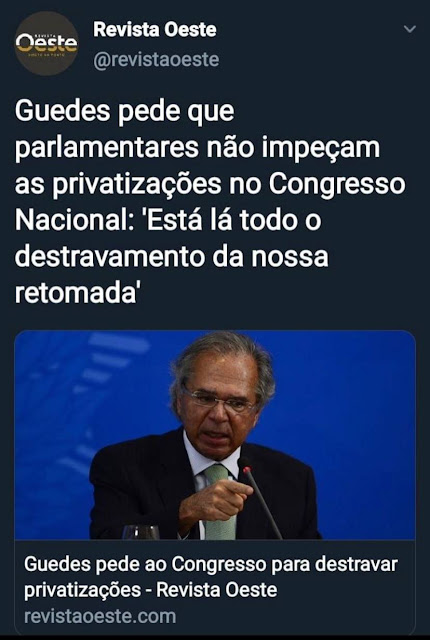Screen dimensions: 430x640
Task: Click the word 'parlamentares' in the tweet
Action: (106, 148)
